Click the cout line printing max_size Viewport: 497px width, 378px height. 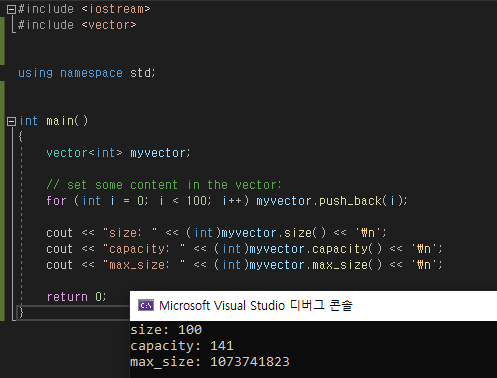point(244,265)
